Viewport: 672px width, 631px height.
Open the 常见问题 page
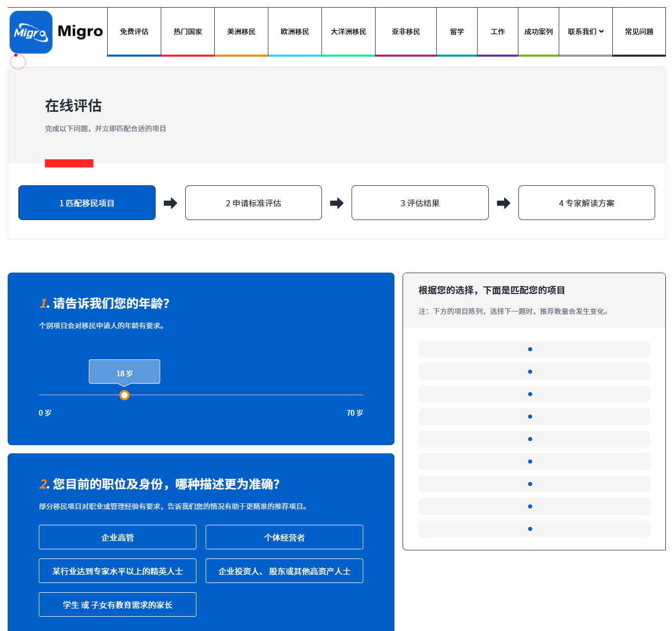[639, 32]
